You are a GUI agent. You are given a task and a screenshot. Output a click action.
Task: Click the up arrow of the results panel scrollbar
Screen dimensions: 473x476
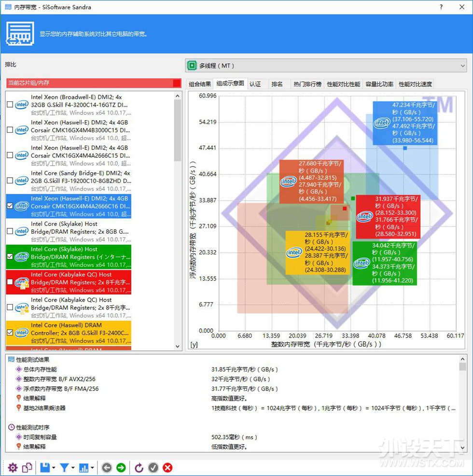pyautogui.click(x=462, y=359)
